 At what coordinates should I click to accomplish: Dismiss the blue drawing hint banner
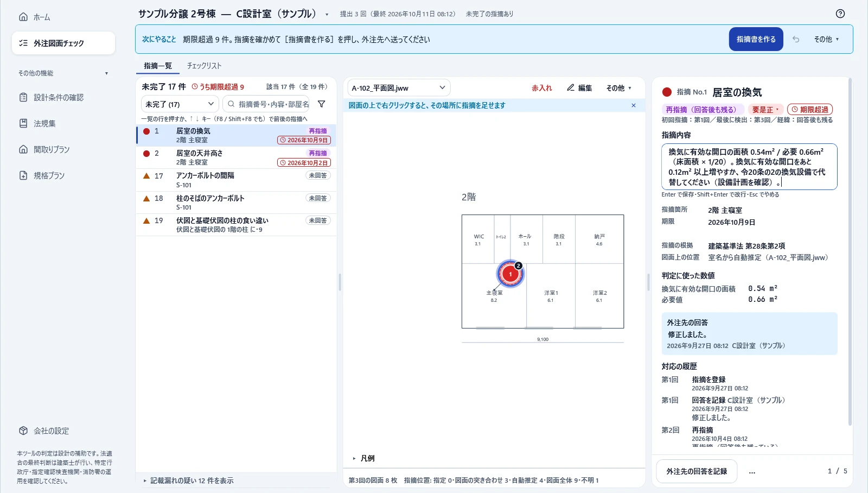633,105
